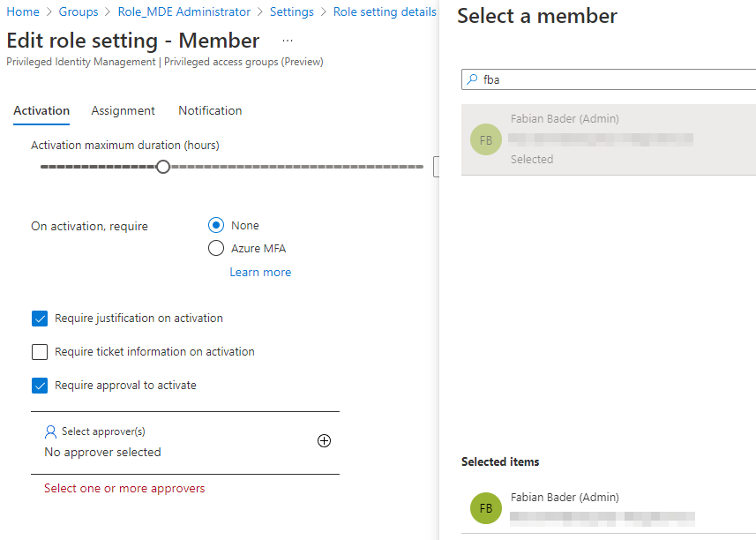Click the FB avatar under Selected items
Viewport: 756px width, 540px height.
click(485, 508)
